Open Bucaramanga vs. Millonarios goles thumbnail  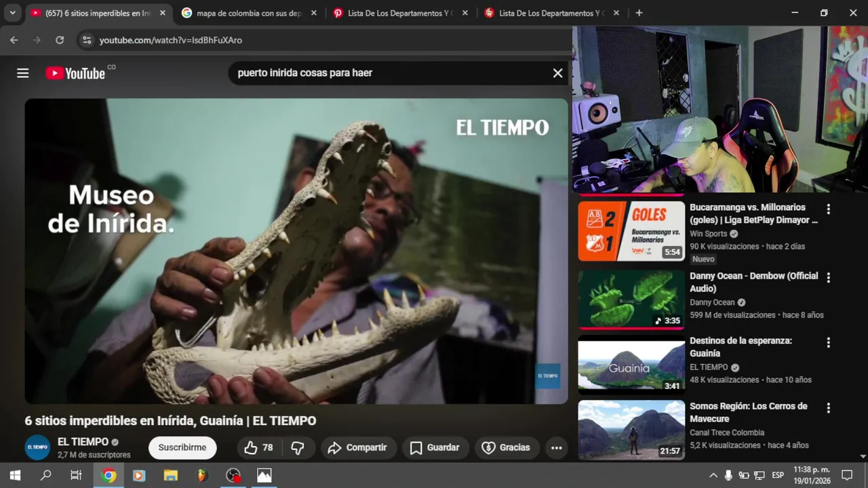click(x=631, y=231)
